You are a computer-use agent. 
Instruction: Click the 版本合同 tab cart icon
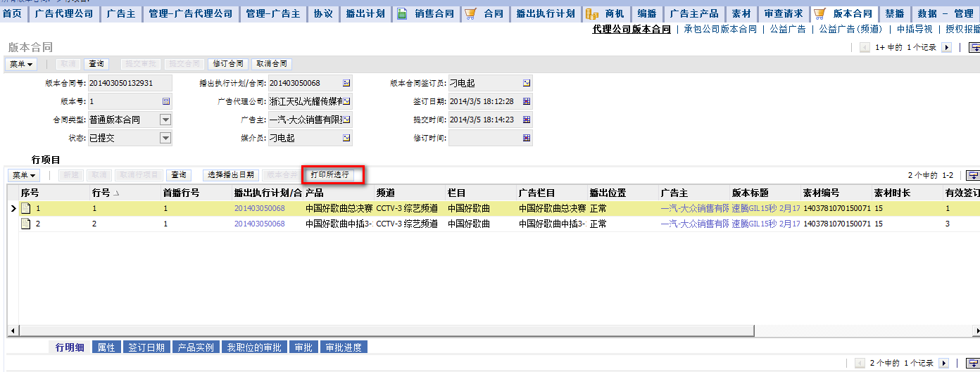820,13
